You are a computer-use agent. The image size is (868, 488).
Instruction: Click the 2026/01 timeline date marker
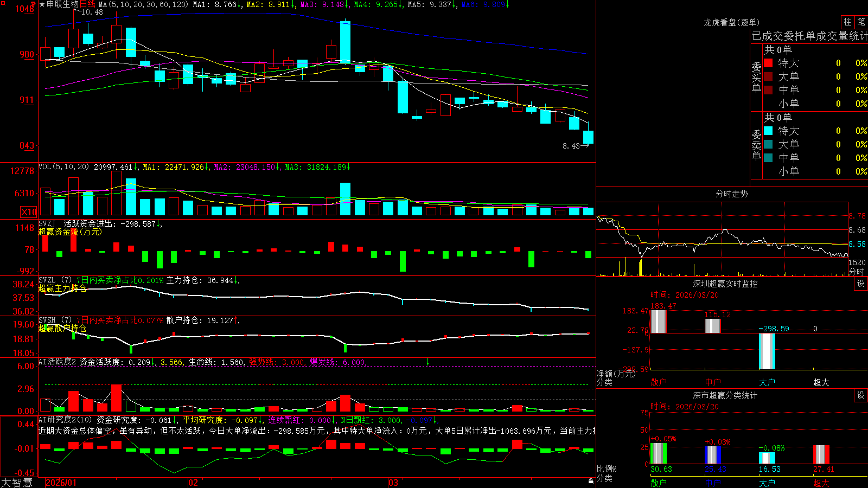61,483
